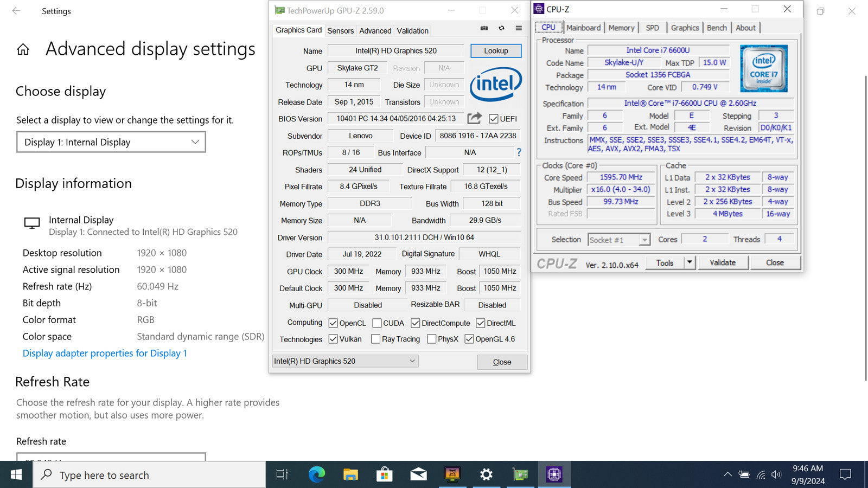Open the GPU-Z hamburger menu

pos(519,28)
